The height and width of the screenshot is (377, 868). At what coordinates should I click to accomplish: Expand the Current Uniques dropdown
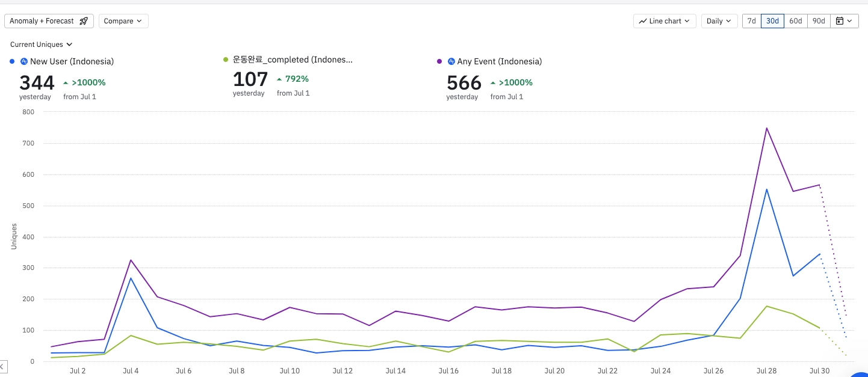click(41, 44)
